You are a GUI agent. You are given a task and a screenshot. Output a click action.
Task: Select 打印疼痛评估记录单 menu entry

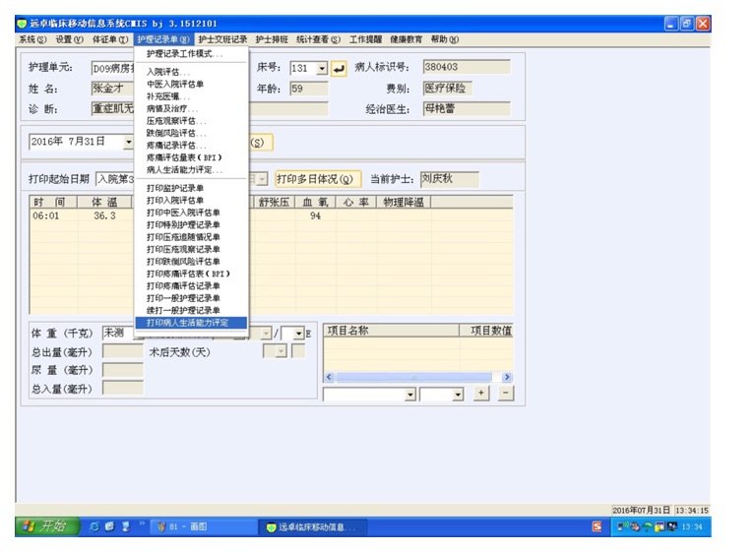coord(191,286)
